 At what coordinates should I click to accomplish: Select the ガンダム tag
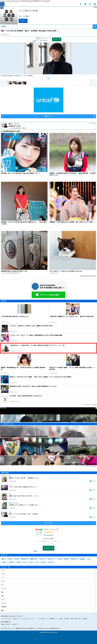tap(16, 559)
